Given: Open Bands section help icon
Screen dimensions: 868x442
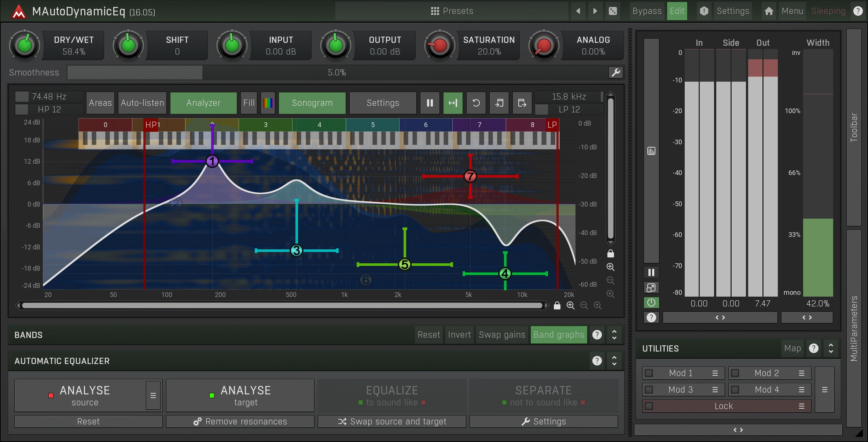Looking at the screenshot, I should tap(597, 335).
